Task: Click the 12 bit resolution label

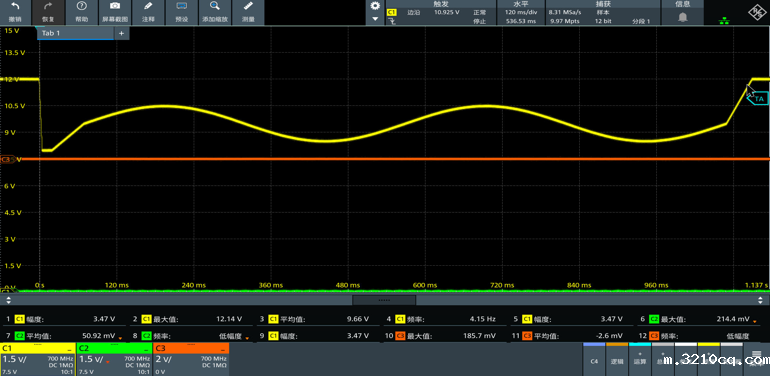Action: point(603,21)
